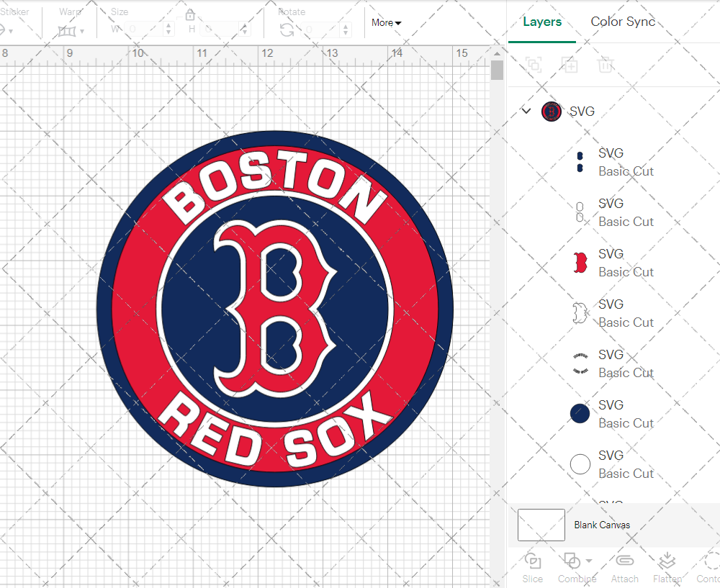Click the Flatten tool
This screenshot has height=588, width=720.
click(667, 569)
